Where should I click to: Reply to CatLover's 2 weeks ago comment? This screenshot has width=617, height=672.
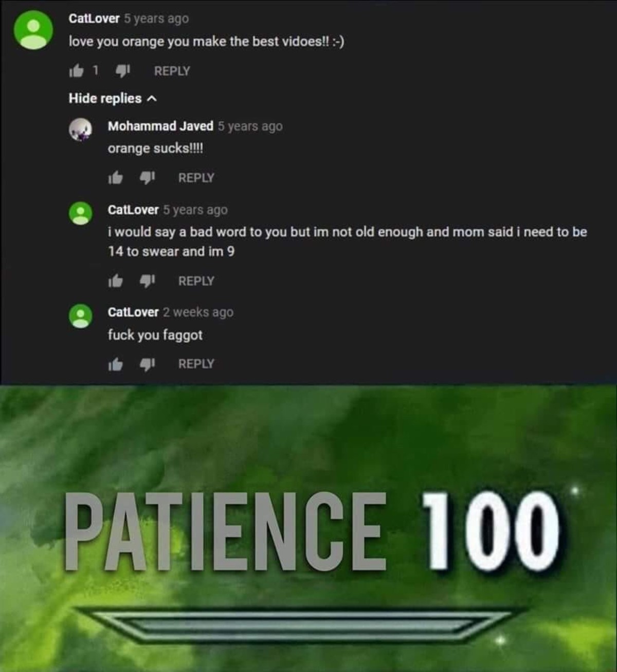click(196, 364)
